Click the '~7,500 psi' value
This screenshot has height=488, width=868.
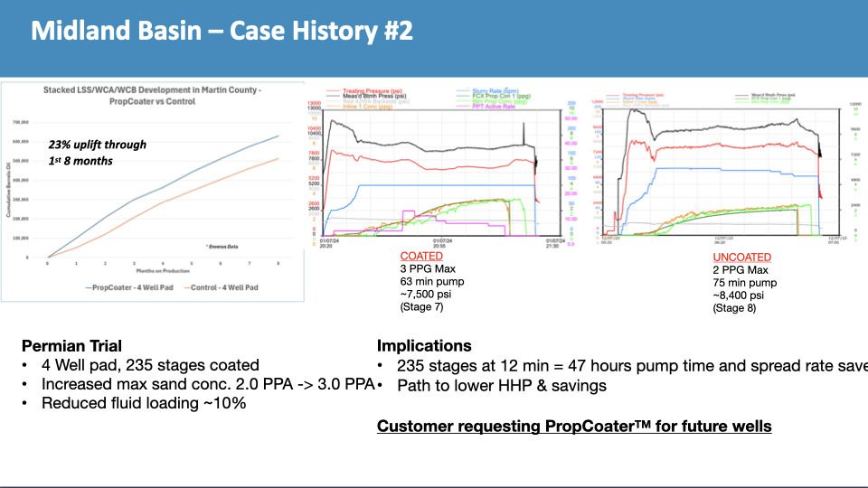(x=426, y=295)
